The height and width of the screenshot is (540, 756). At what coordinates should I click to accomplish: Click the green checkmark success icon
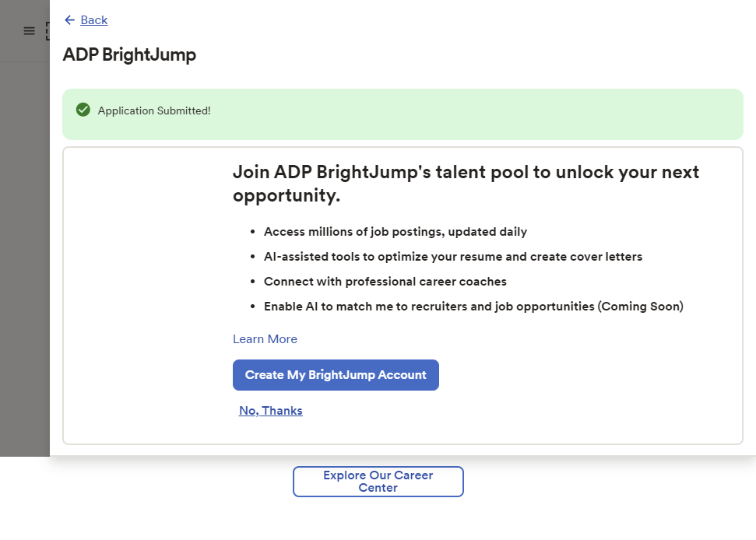click(x=83, y=110)
